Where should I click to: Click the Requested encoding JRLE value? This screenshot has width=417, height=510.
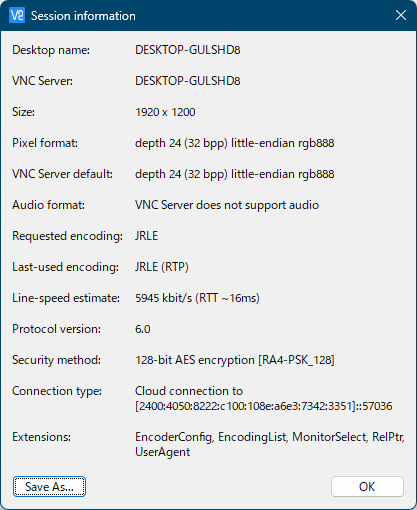click(x=146, y=236)
